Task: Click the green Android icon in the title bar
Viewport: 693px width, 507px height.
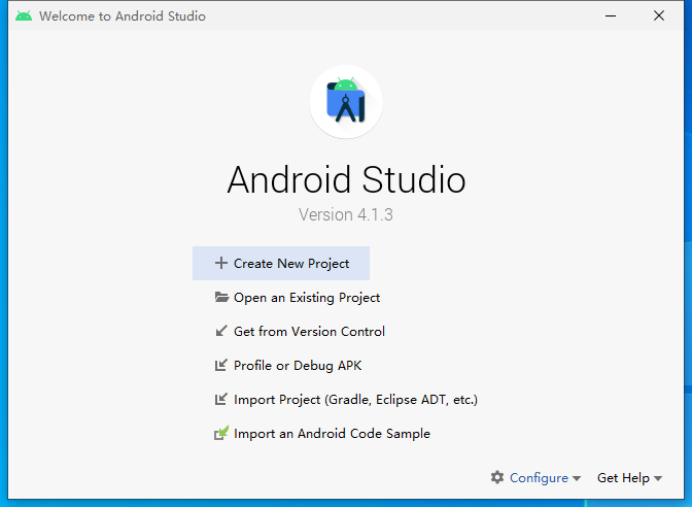Action: click(23, 16)
